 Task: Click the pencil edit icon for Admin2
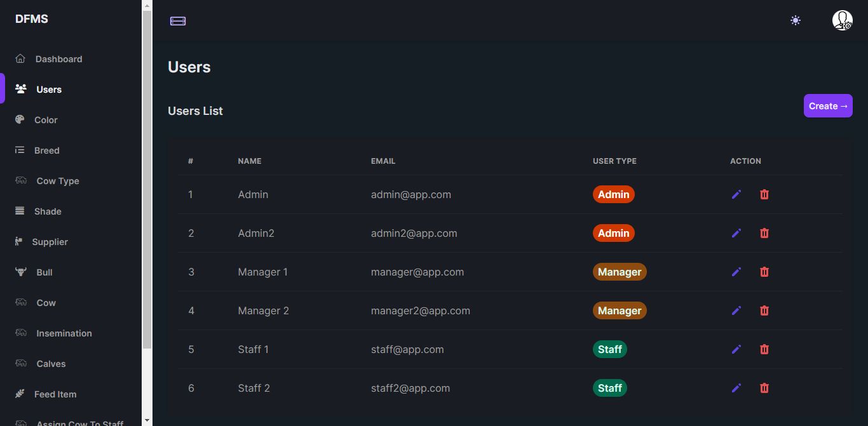[736, 233]
